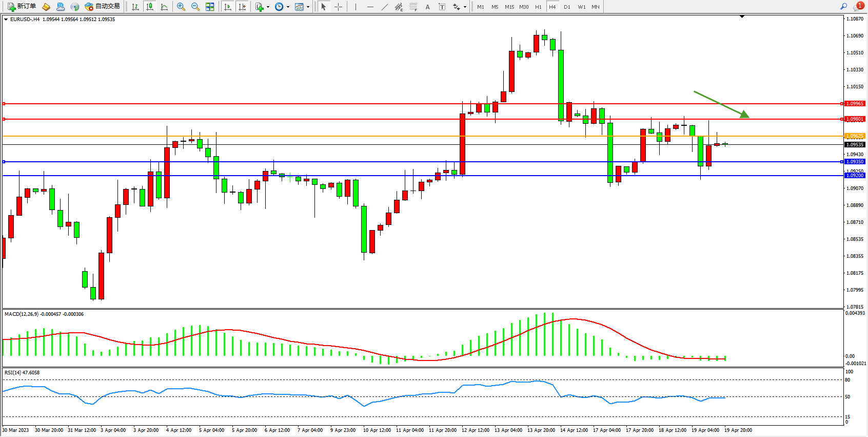
Task: Tile chart windows with the grid icon
Action: (210, 7)
